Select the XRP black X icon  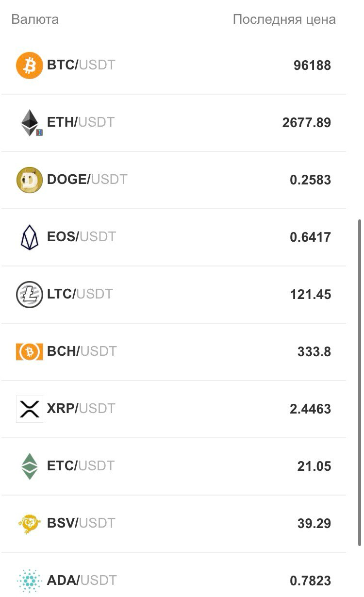pyautogui.click(x=30, y=409)
